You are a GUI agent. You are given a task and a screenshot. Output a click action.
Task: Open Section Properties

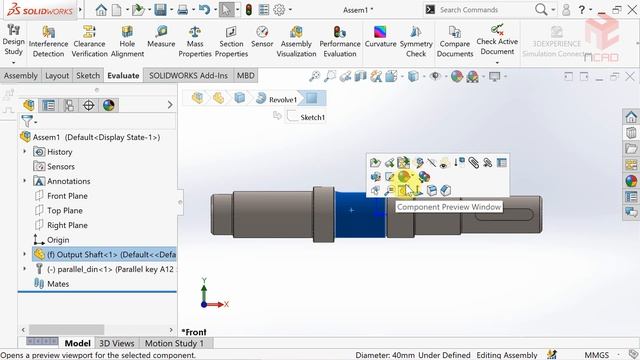pos(231,42)
